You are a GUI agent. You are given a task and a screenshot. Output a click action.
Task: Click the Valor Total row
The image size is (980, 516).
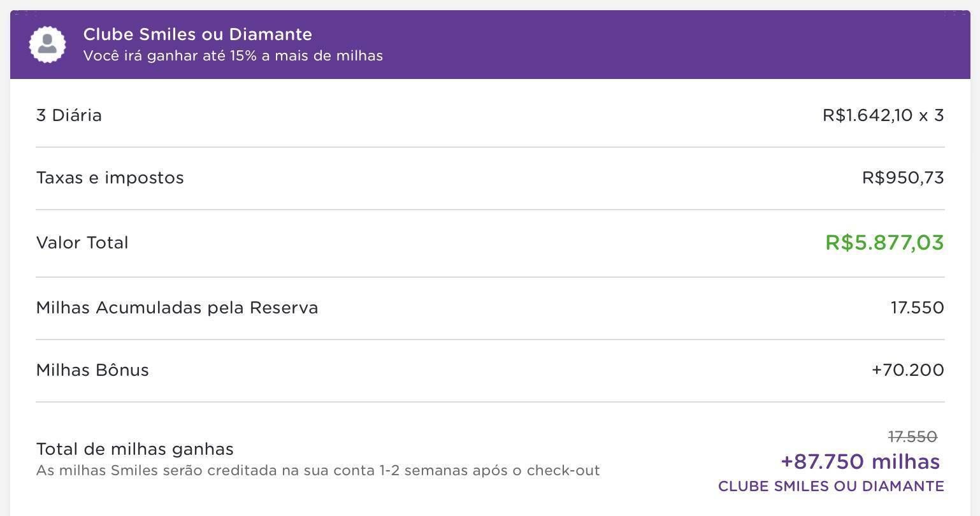coord(490,243)
